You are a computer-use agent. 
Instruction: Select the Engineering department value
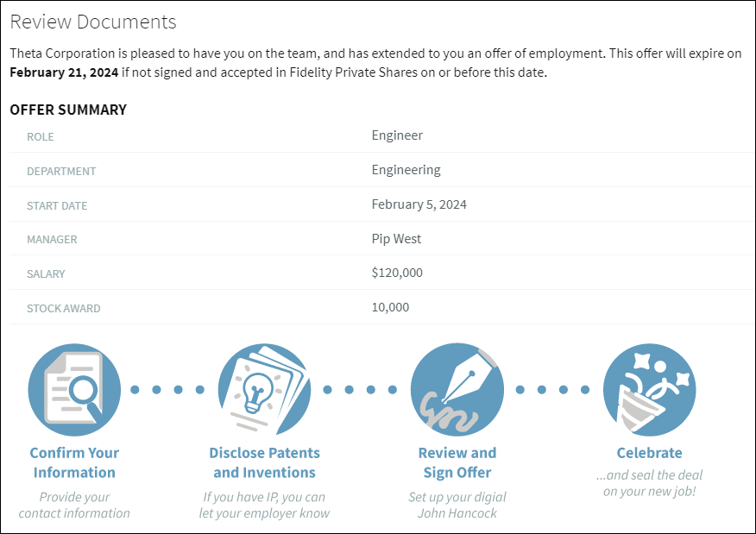pyautogui.click(x=406, y=170)
